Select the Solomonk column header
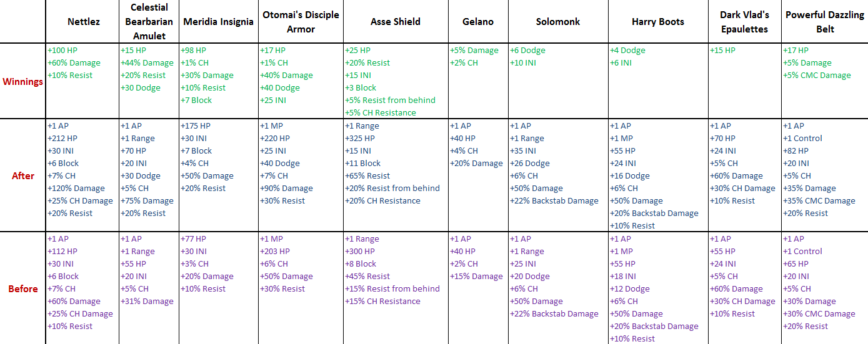The height and width of the screenshot is (344, 868). pyautogui.click(x=558, y=21)
